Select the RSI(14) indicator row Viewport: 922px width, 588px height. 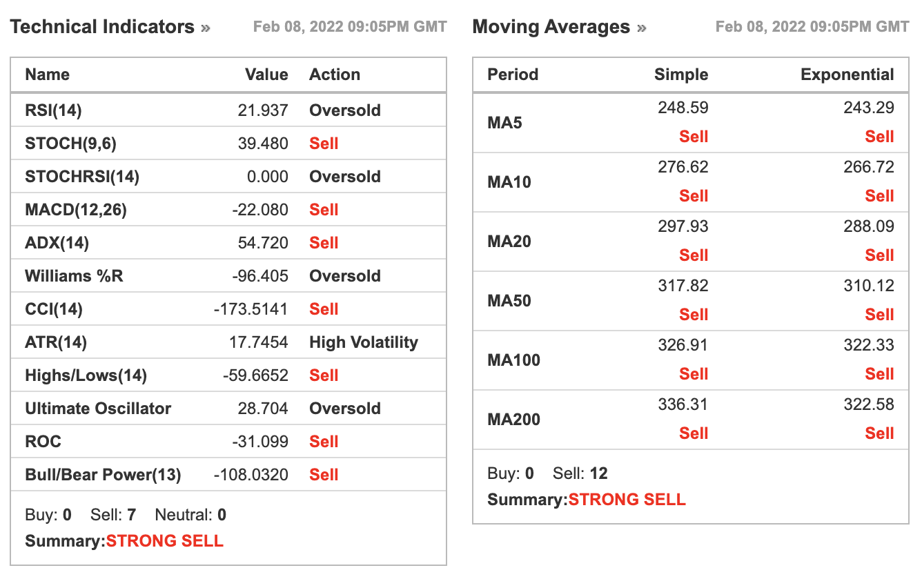[x=228, y=110]
